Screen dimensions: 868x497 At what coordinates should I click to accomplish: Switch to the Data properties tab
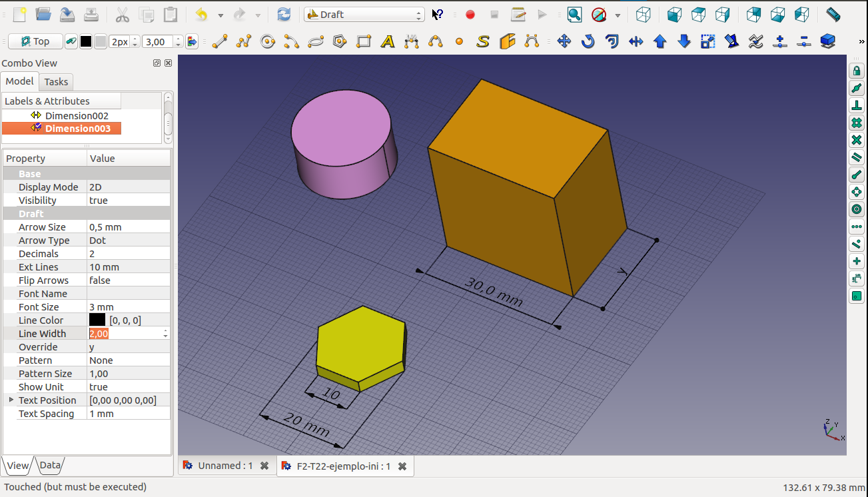click(50, 465)
